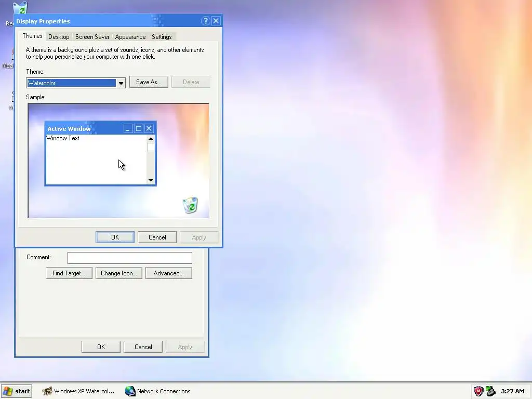Image resolution: width=532 pixels, height=399 pixels.
Task: Open the Appearance tab
Action: click(130, 37)
